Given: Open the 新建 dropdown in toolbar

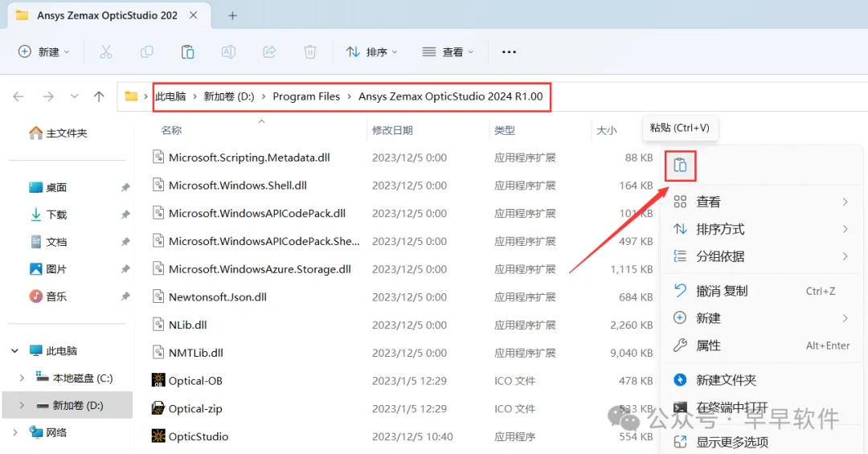Looking at the screenshot, I should click(x=43, y=52).
